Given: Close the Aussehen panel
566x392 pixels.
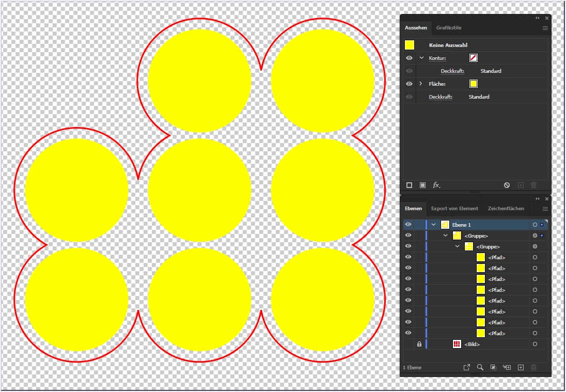Looking at the screenshot, I should [547, 18].
